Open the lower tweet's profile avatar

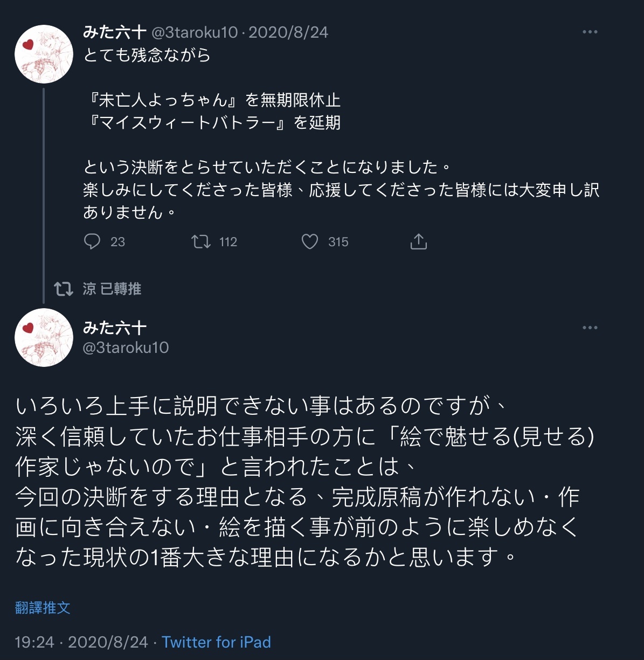(44, 337)
